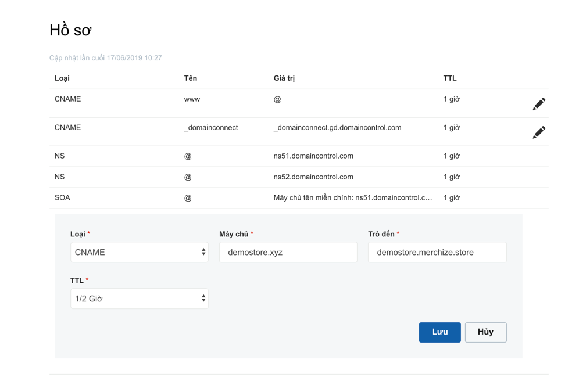Select the ns51.domaincontrol.com NS record row
The height and width of the screenshot is (392, 579).
(299, 156)
